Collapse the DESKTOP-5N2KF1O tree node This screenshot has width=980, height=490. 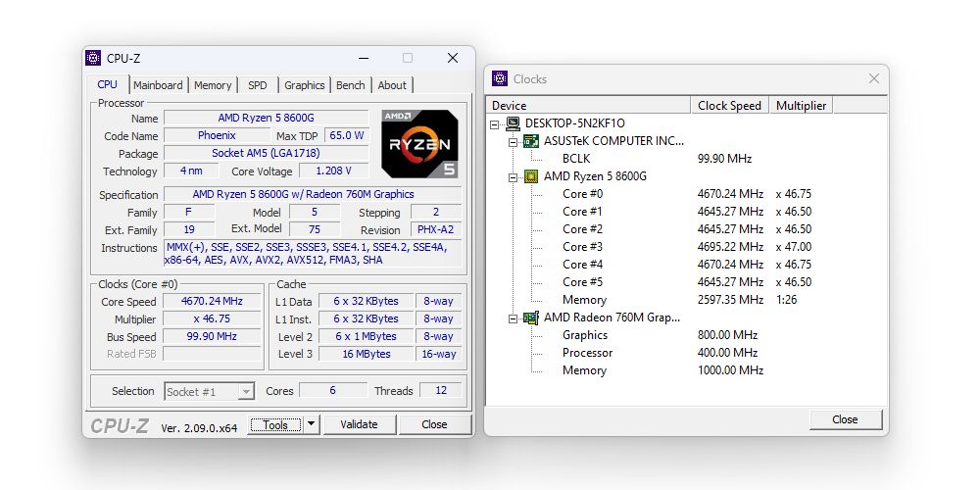point(496,124)
